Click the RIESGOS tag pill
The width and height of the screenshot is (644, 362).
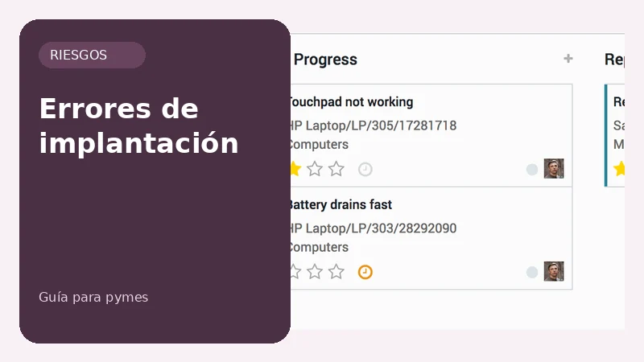click(92, 55)
